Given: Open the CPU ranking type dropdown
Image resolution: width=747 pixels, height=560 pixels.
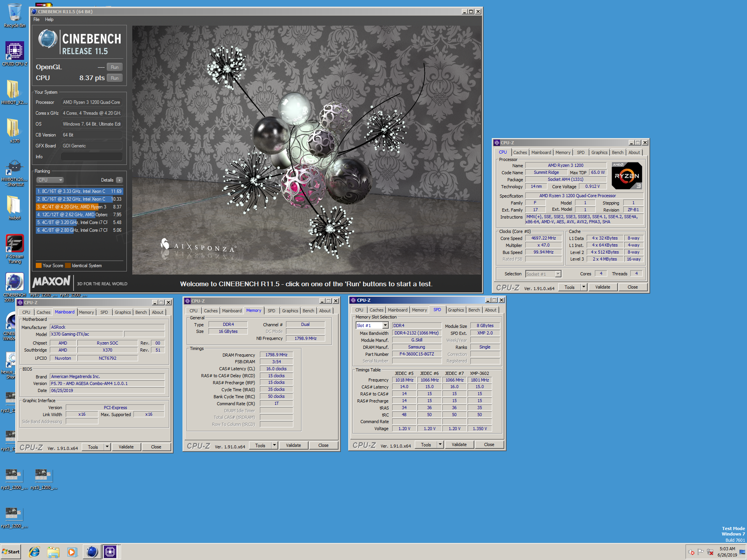Looking at the screenshot, I should [x=50, y=180].
